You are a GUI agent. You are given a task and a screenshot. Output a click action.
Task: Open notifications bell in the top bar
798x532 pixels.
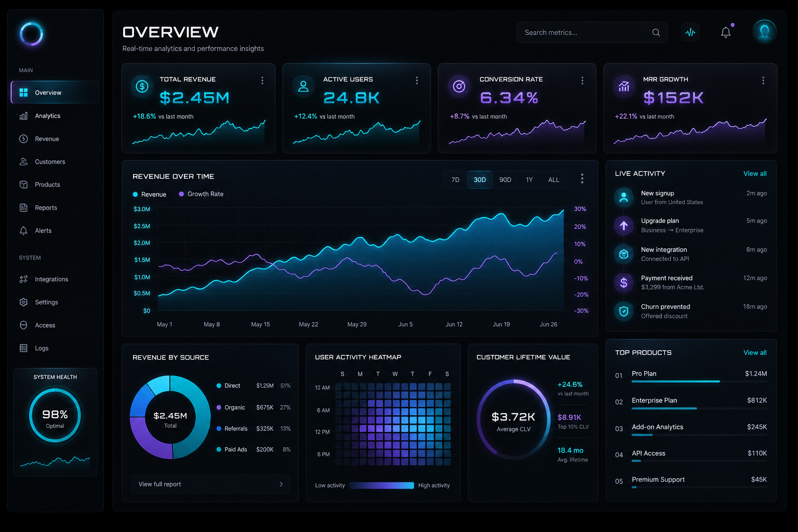coord(726,32)
